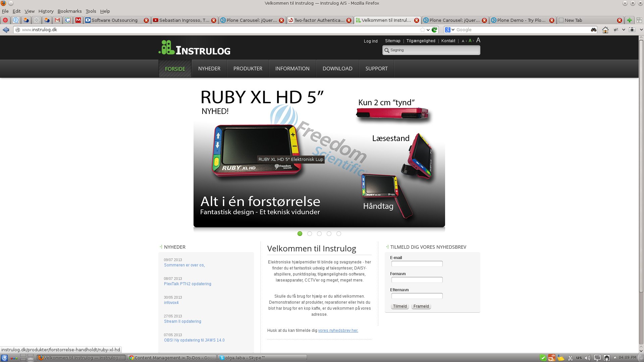This screenshot has width=644, height=362.
Task: Close the New Tab tab
Action: pyautogui.click(x=620, y=20)
